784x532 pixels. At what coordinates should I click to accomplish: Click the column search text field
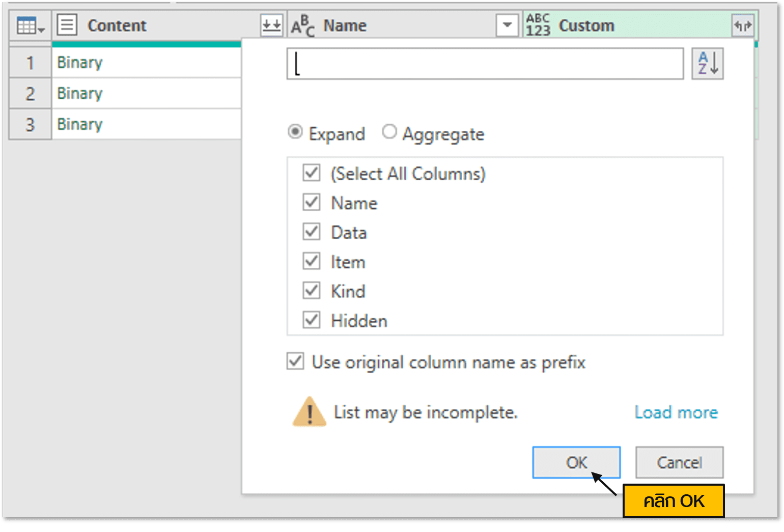[x=485, y=64]
